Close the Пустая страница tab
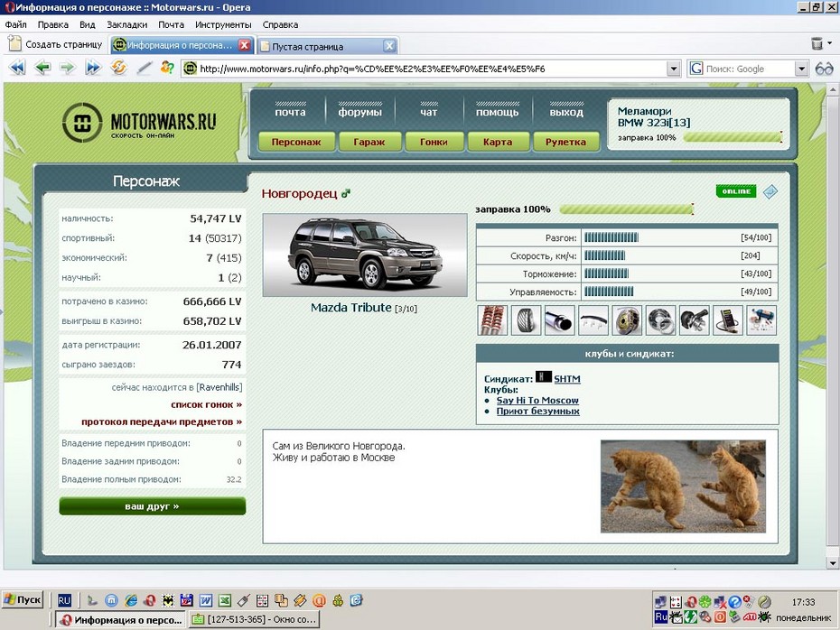 pos(389,47)
